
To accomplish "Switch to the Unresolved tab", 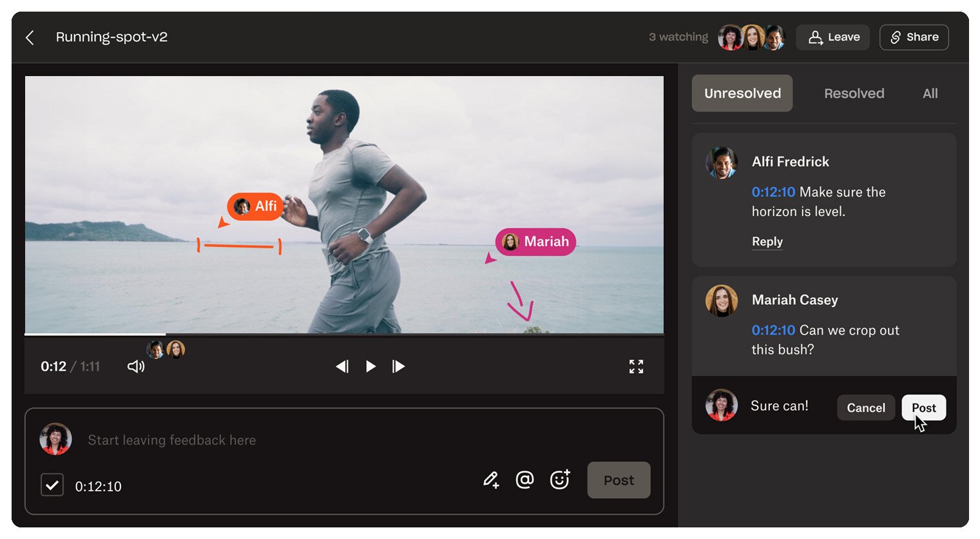I will (742, 93).
